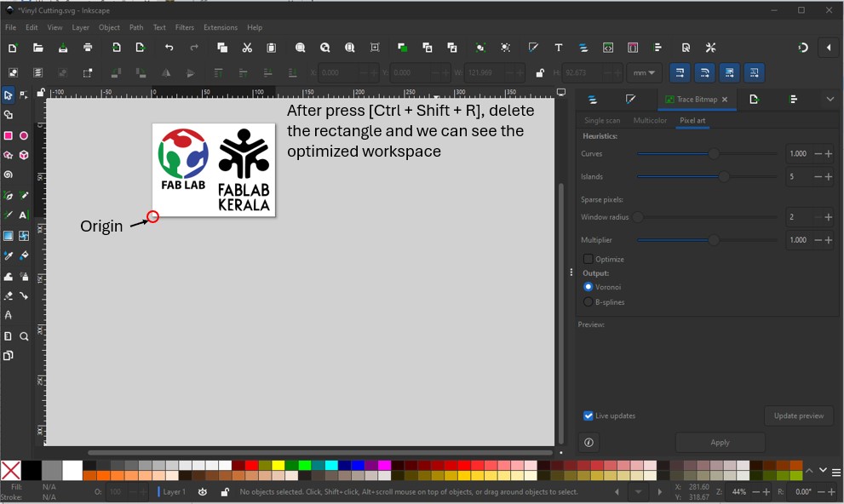Uncheck Live updates

(589, 415)
